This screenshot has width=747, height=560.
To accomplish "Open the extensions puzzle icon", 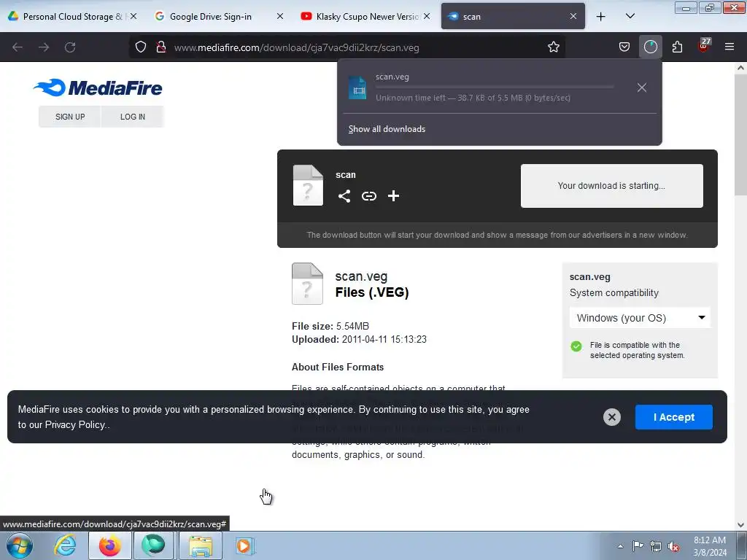I will pyautogui.click(x=677, y=47).
